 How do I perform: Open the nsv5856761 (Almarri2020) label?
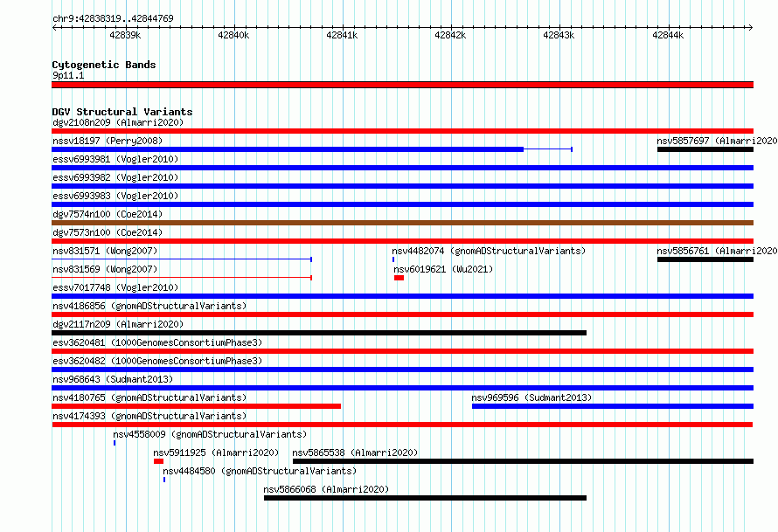coord(717,251)
